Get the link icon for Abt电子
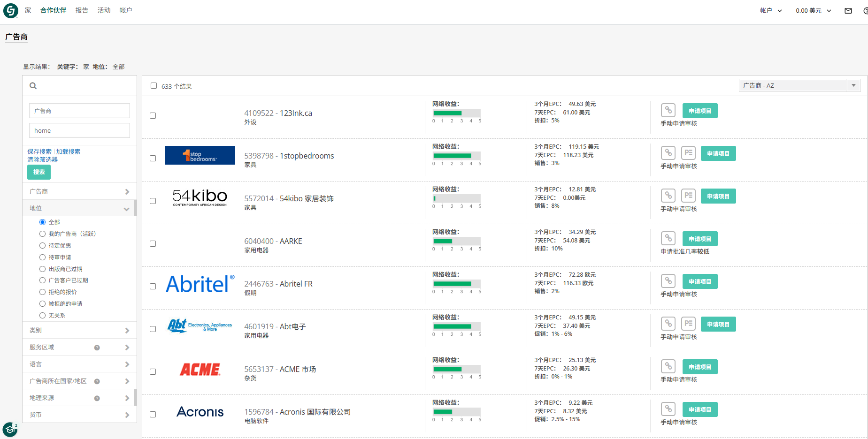The image size is (868, 439). pos(668,324)
